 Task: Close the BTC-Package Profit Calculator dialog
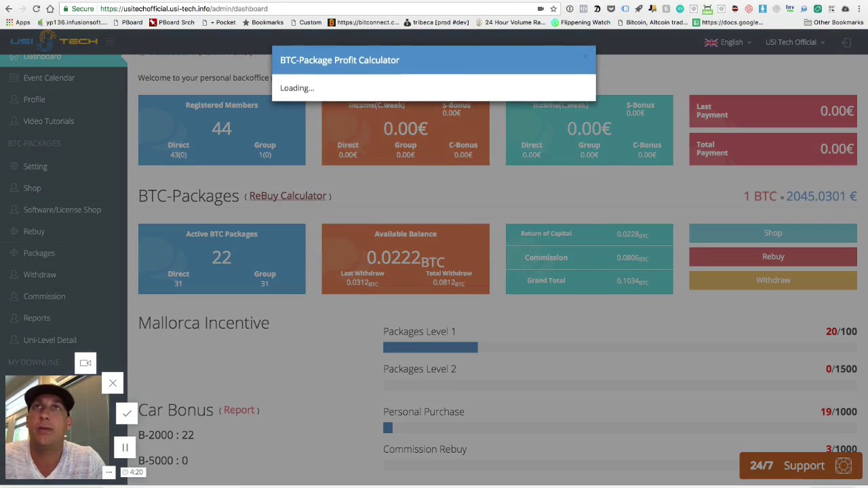585,56
